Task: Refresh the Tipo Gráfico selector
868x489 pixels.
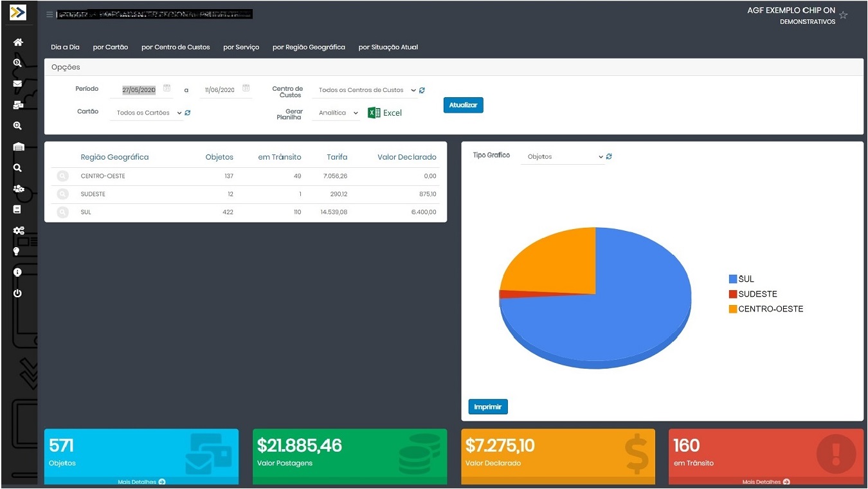Action: (609, 156)
